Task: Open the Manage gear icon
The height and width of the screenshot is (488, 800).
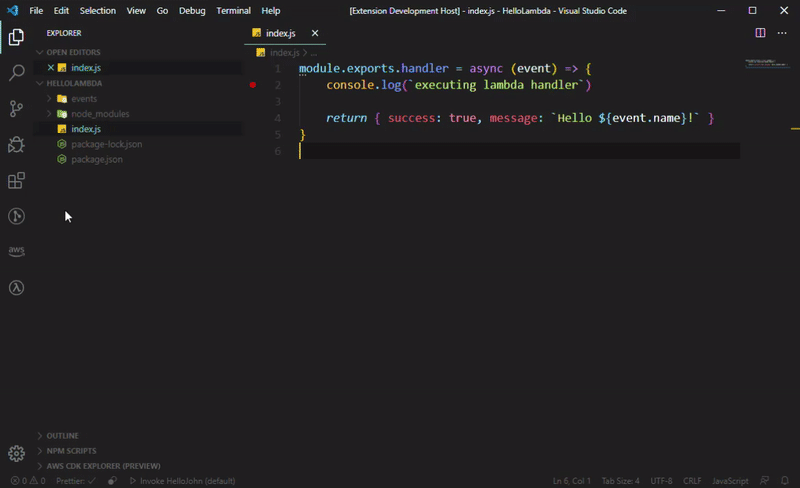Action: click(16, 453)
